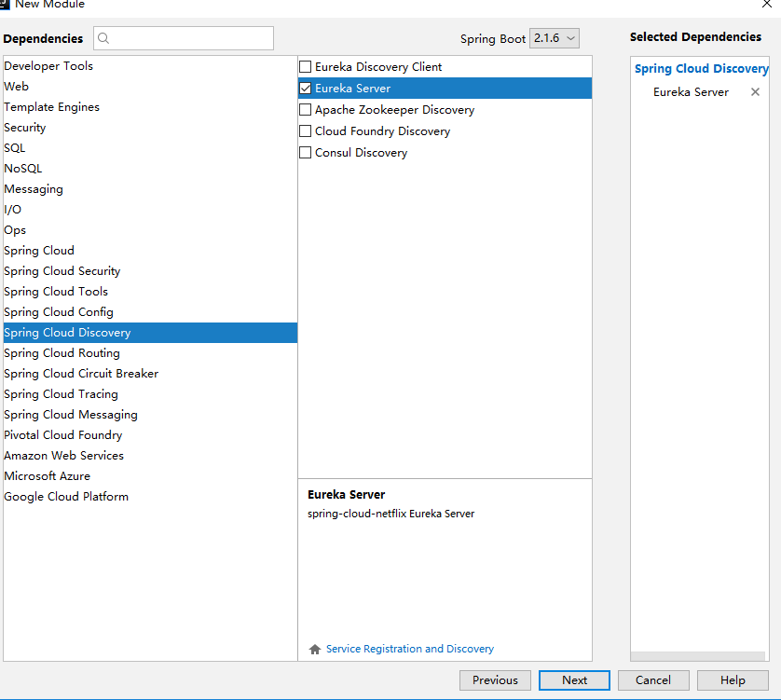The image size is (781, 700).
Task: Click the search magnifier icon in Dependencies
Action: 103,38
